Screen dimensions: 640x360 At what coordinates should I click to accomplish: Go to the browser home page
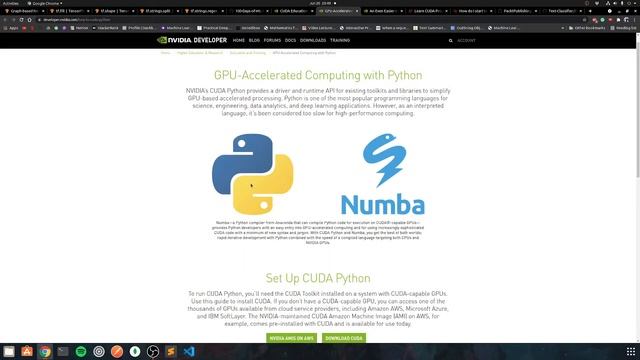29,20
